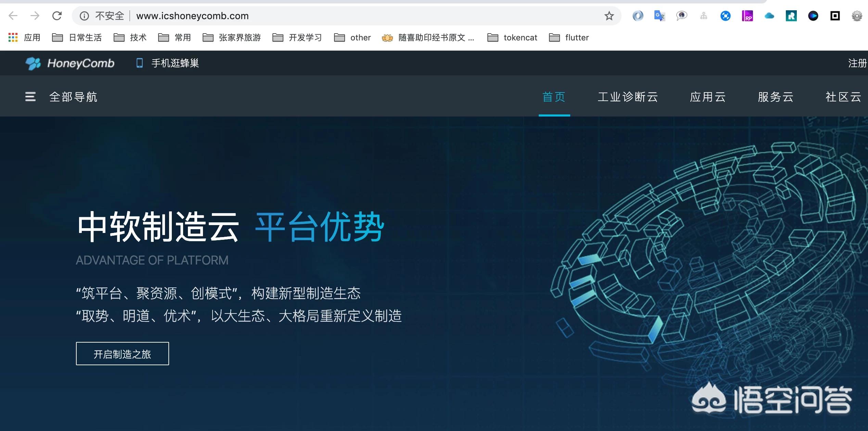This screenshot has width=868, height=431.
Task: Open the black square QR extension icon
Action: pyautogui.click(x=835, y=16)
